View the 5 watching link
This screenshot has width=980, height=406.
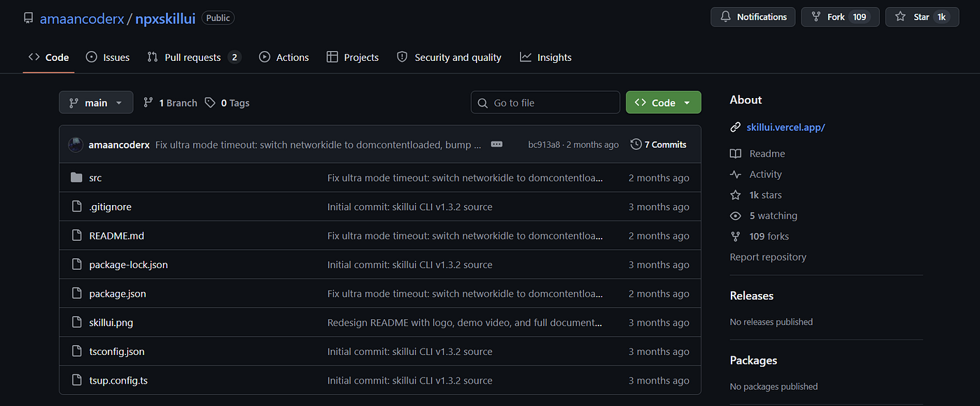[773, 216]
